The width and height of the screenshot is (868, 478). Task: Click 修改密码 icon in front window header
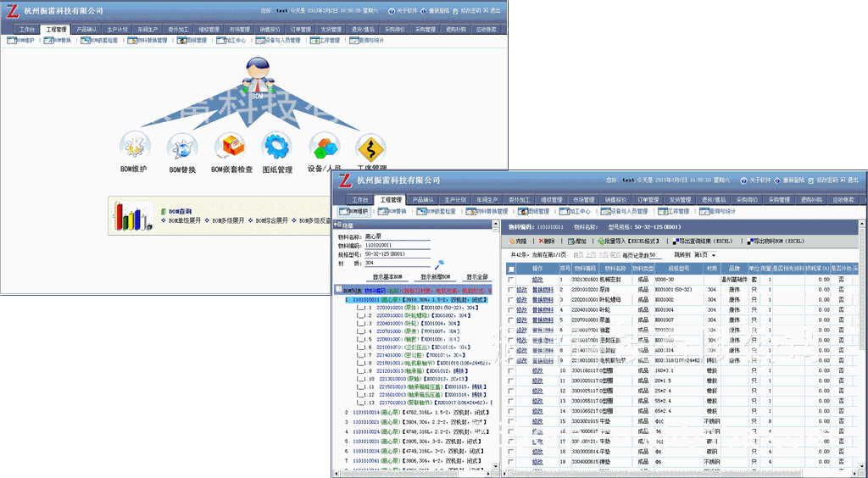click(x=810, y=181)
